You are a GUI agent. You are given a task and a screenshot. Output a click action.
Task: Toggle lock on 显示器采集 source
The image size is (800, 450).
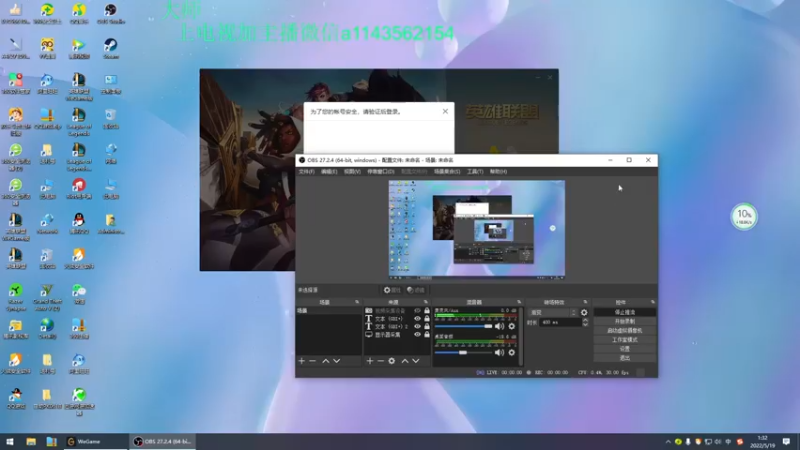tap(427, 335)
